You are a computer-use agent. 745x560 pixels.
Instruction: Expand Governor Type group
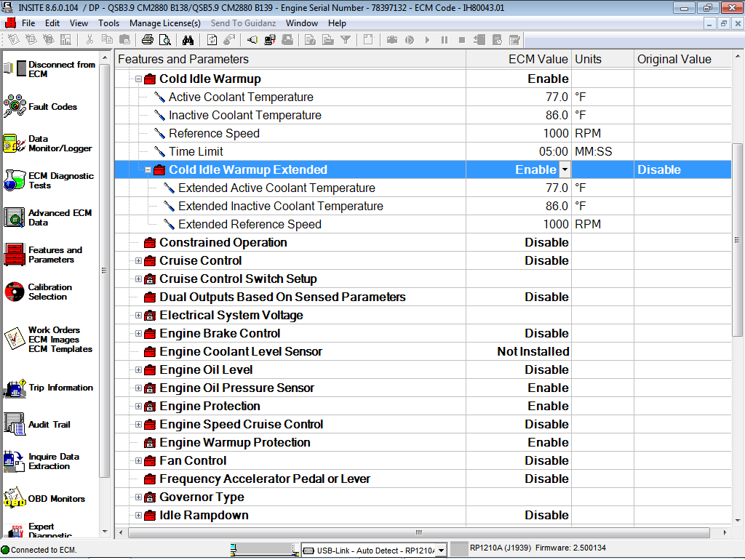(x=138, y=497)
